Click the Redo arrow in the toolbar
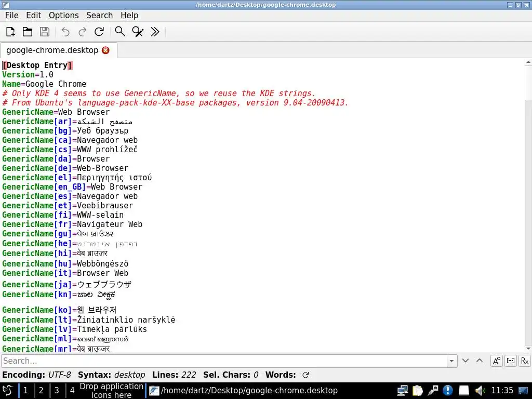The width and height of the screenshot is (532, 399). pos(82,32)
